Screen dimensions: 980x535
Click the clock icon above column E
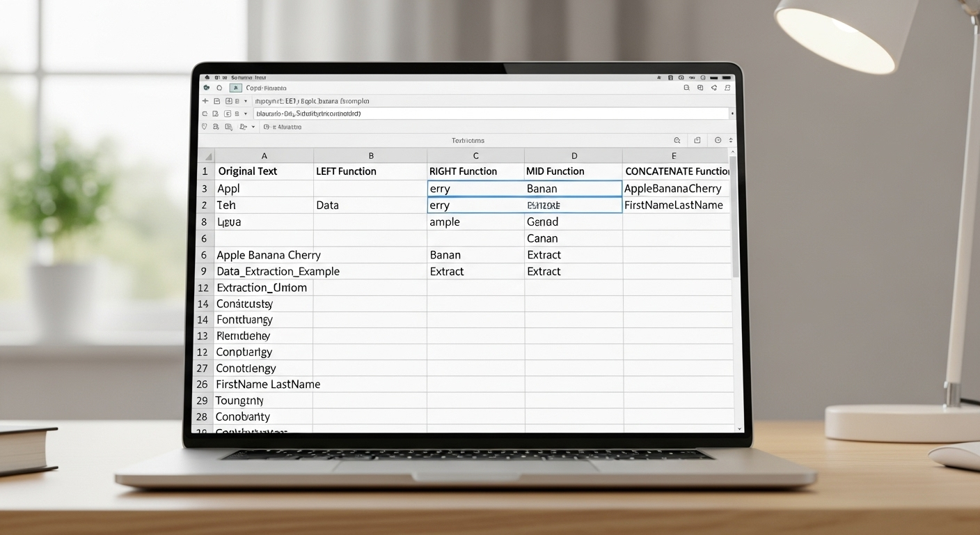pos(718,140)
